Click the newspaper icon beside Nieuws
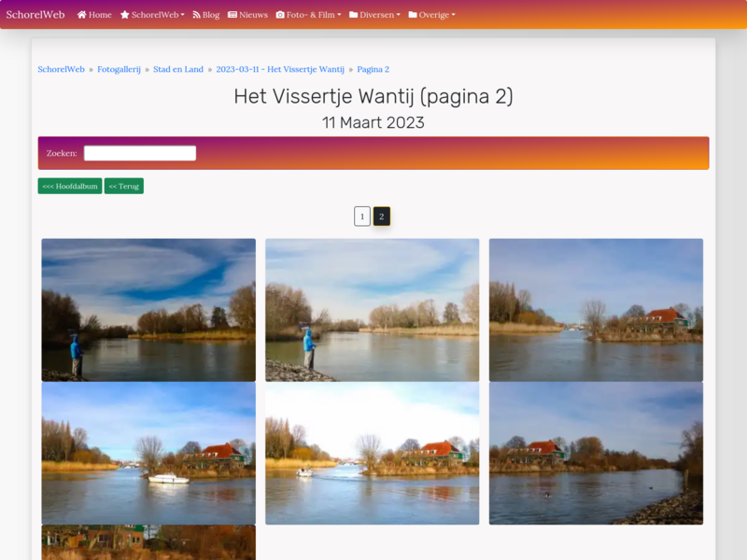Screen dimensions: 747x560 233,15
